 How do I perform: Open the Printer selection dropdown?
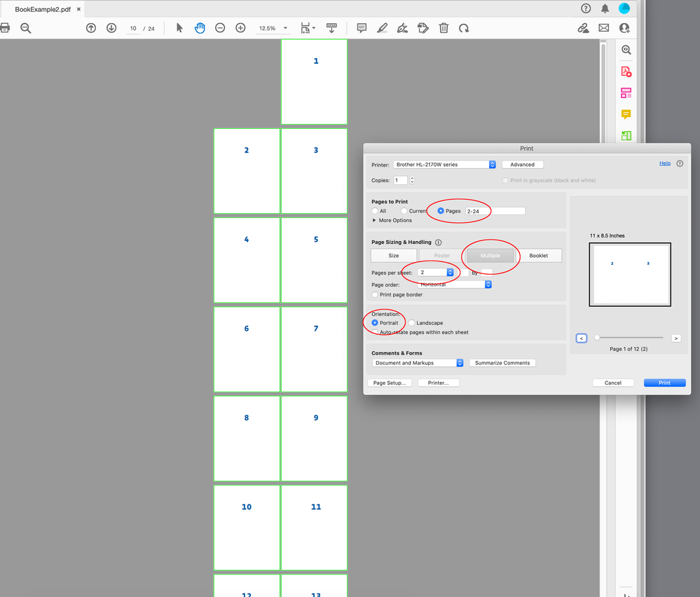[445, 164]
